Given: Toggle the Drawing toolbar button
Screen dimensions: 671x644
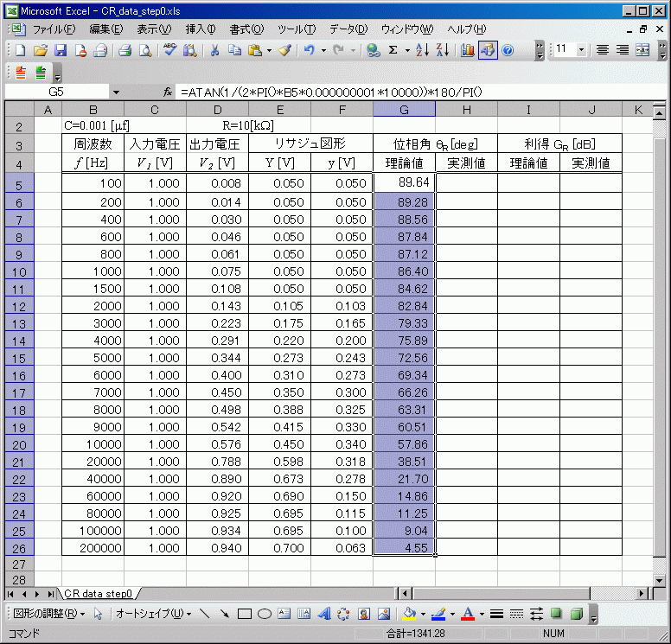Looking at the screenshot, I should (x=488, y=50).
